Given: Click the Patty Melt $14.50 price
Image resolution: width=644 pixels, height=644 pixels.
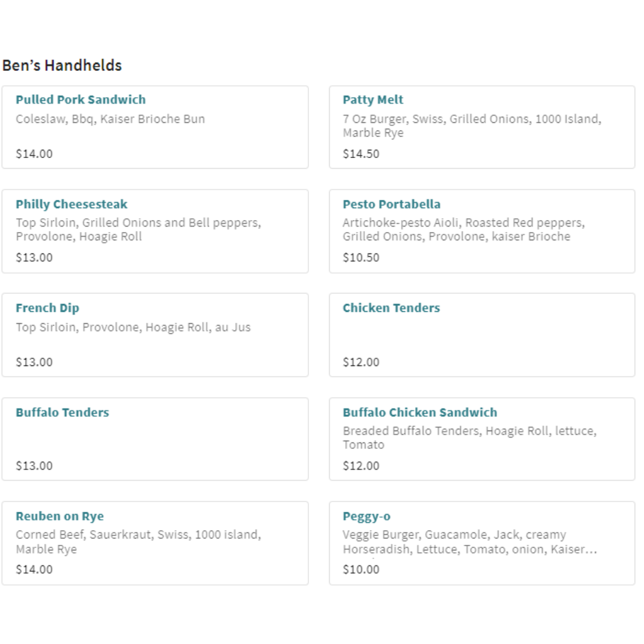Looking at the screenshot, I should [x=361, y=154].
